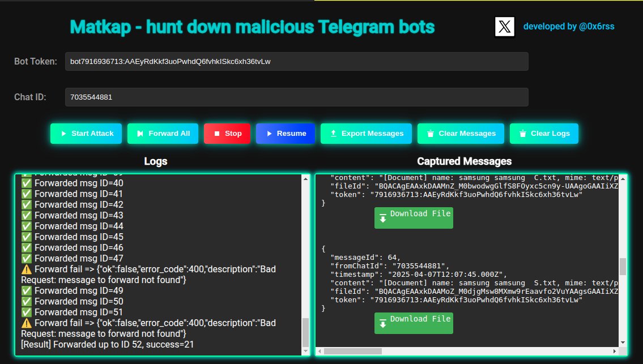Click download arrow icon under message 64

(382, 323)
